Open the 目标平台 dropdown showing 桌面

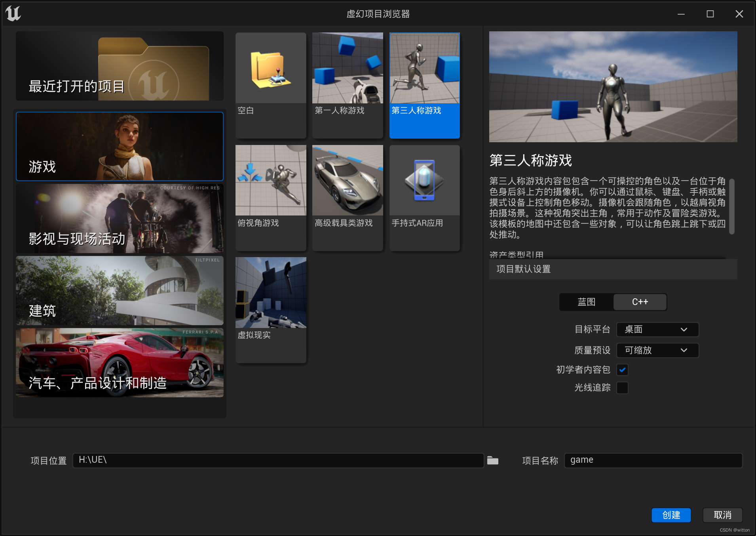(656, 329)
